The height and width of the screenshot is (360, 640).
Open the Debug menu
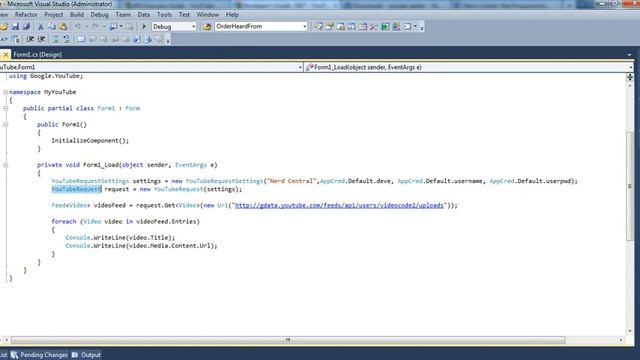coord(99,15)
